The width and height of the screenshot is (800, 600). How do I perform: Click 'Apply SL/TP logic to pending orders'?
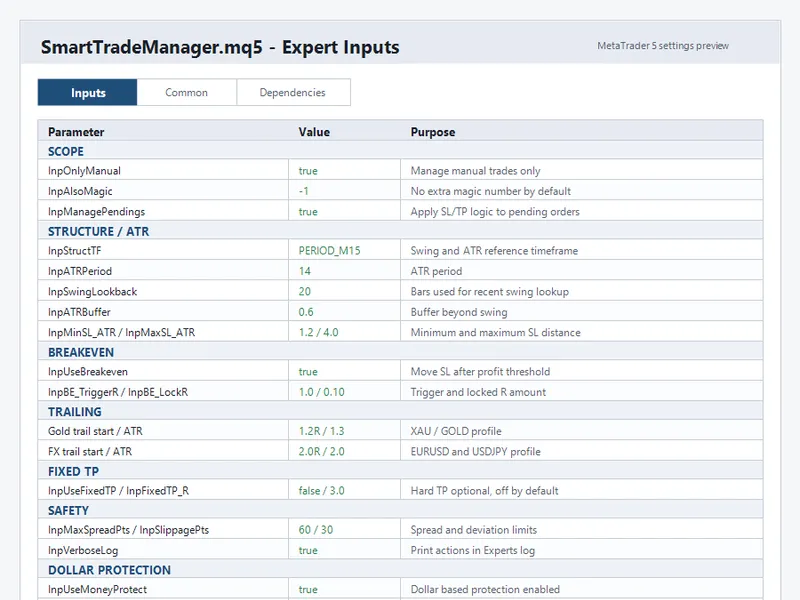point(495,212)
